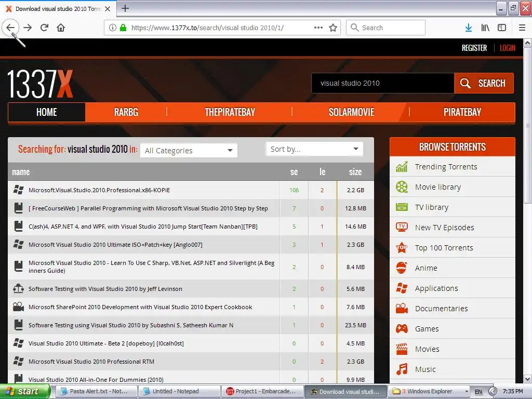Click Trending Torrents chart icon
This screenshot has height=399, width=532.
[x=402, y=167]
